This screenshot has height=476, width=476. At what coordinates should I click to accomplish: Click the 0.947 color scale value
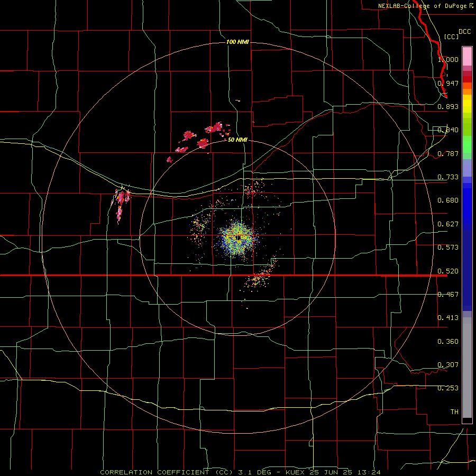[448, 83]
